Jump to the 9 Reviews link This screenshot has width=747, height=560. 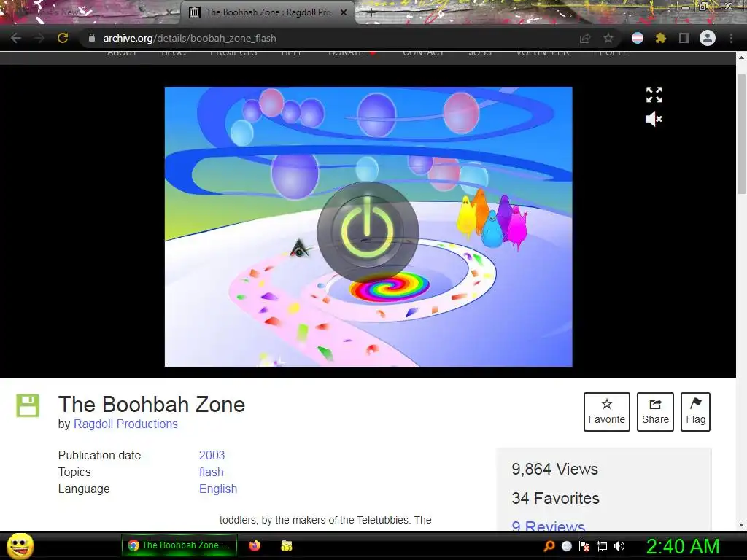pos(549,526)
